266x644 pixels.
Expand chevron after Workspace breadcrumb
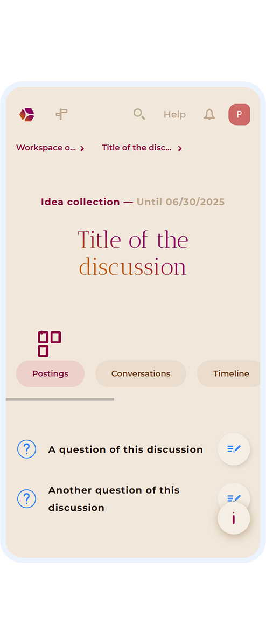click(x=82, y=148)
